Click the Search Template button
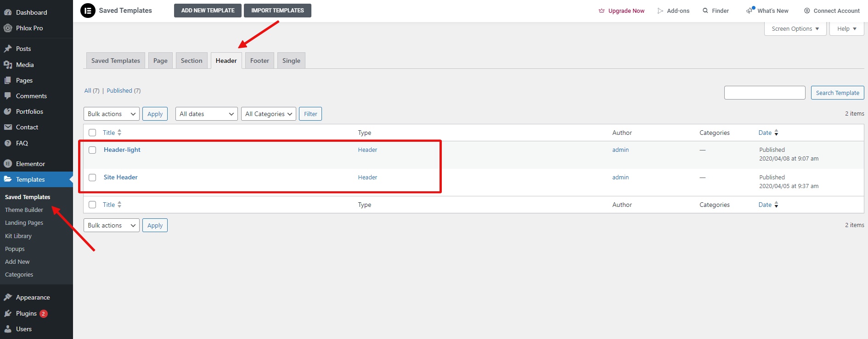Image resolution: width=868 pixels, height=339 pixels. (x=837, y=93)
